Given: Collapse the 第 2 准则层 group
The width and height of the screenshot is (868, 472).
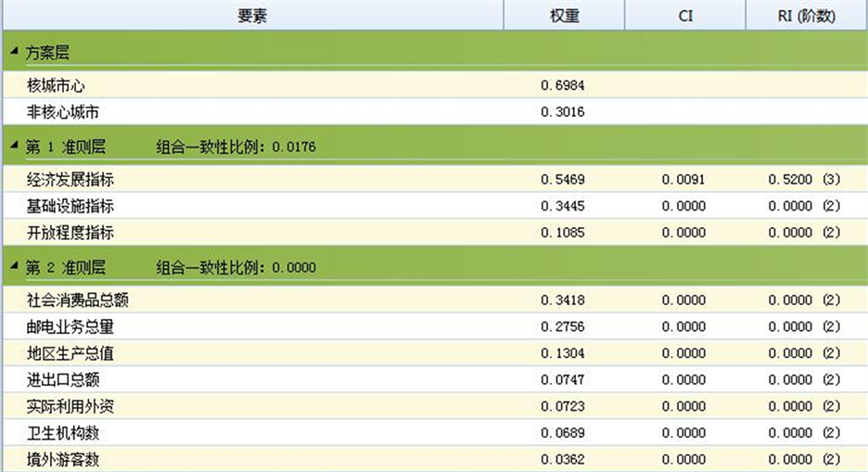Looking at the screenshot, I should (x=14, y=266).
